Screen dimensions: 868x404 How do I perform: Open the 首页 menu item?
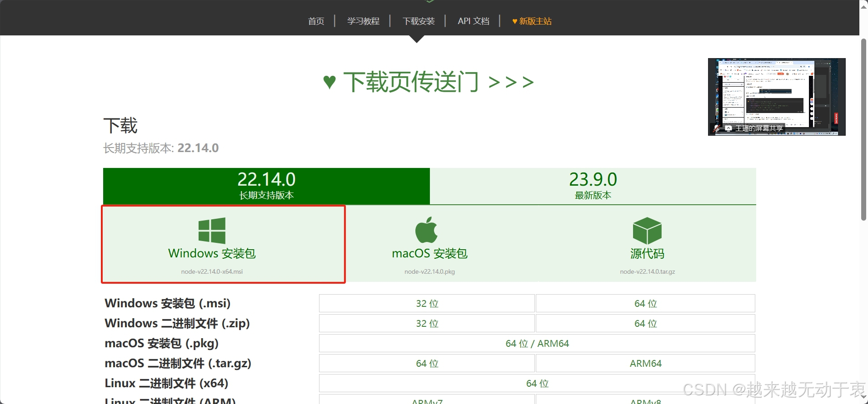click(316, 21)
